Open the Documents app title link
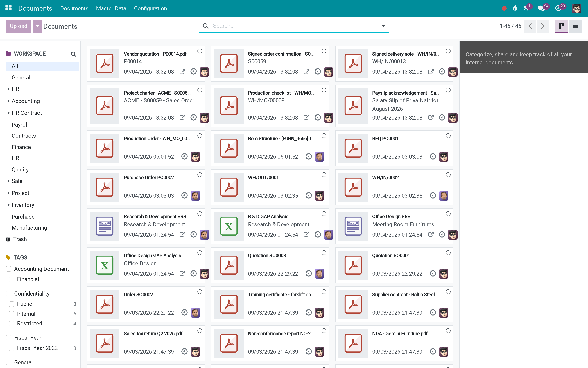Screen dimensions: 588x368 [x=35, y=8]
